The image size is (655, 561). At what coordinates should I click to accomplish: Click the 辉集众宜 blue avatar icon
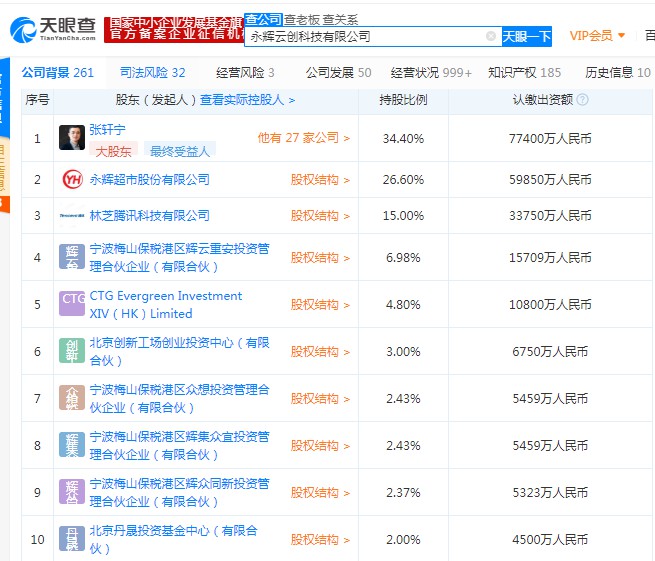[72, 444]
